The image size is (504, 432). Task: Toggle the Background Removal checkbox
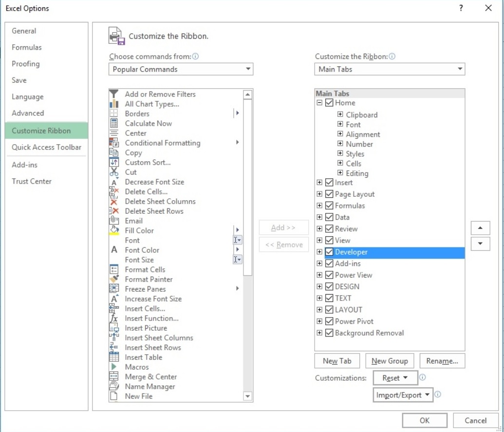pyautogui.click(x=329, y=333)
